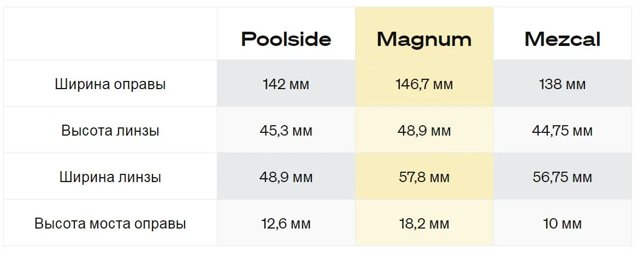The width and height of the screenshot is (644, 263).
Task: Click the empty top-left header cell
Action: 110,34
